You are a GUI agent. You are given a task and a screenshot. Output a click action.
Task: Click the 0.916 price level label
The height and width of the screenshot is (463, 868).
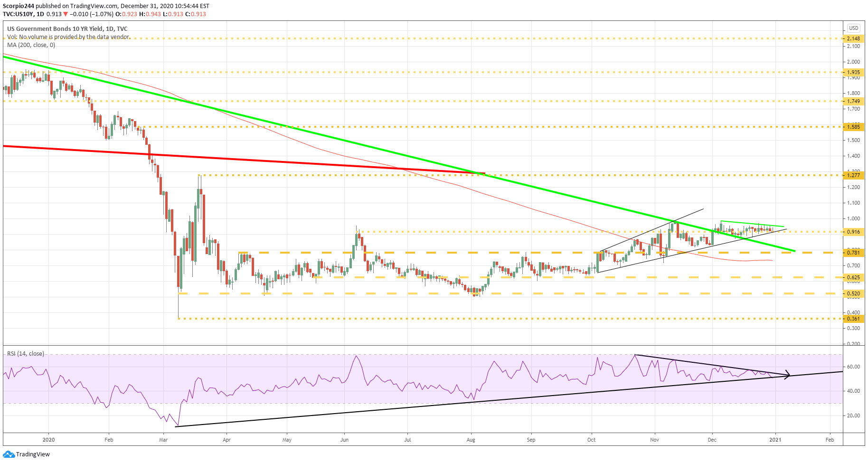[853, 232]
